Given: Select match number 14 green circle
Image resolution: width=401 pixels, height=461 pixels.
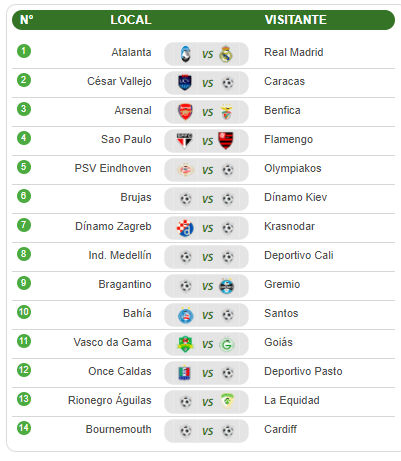Looking at the screenshot, I should [x=24, y=428].
